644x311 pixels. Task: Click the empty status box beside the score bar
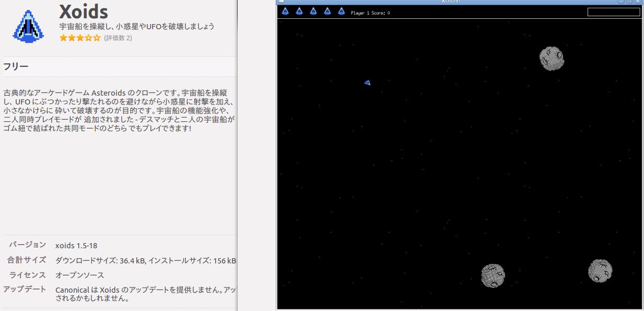614,12
